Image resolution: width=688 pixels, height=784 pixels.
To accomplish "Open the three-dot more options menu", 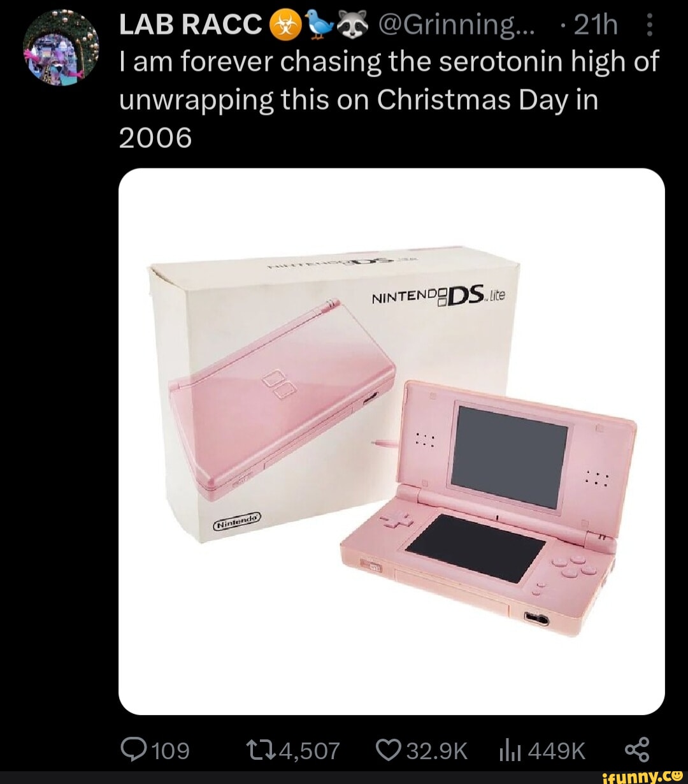I will pyautogui.click(x=649, y=26).
